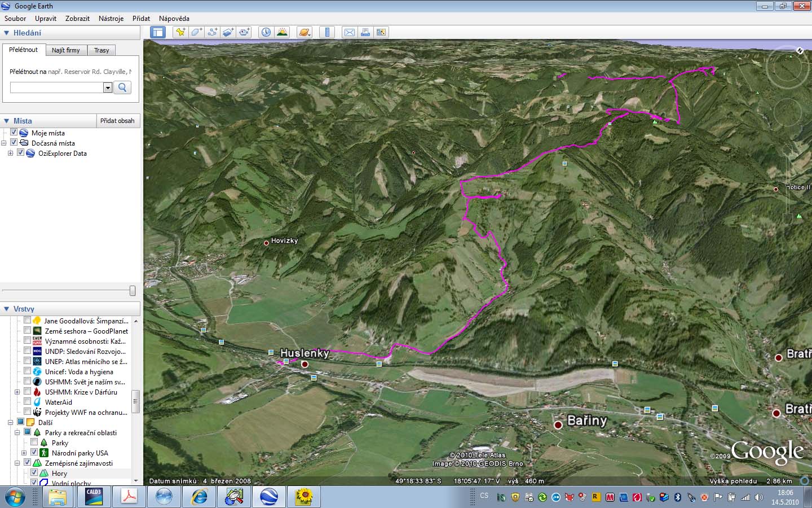Screen dimensions: 812x508
Task: Click the Místa panel opacity slider
Action: 132,291
